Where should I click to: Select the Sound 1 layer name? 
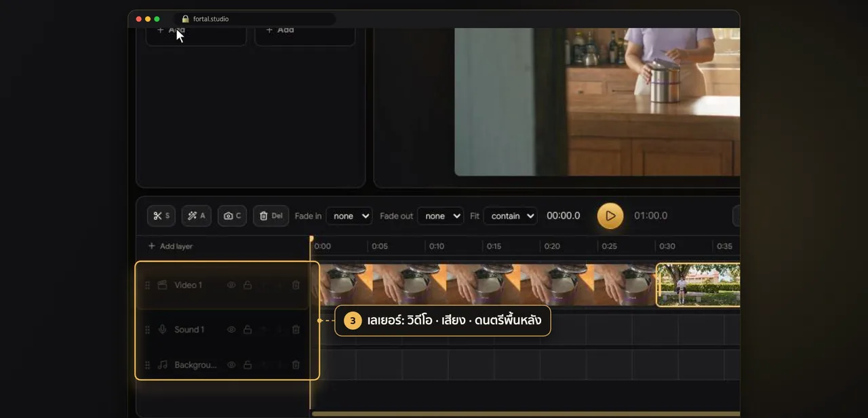click(x=189, y=330)
